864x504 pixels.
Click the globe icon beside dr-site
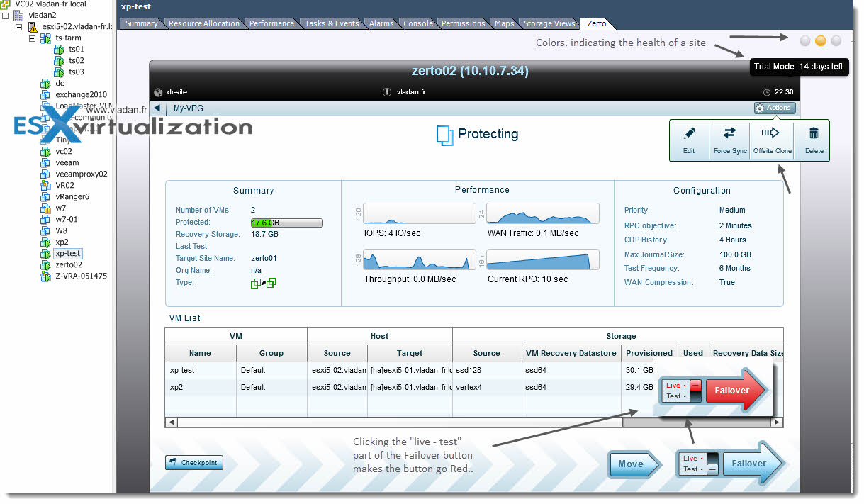click(158, 92)
